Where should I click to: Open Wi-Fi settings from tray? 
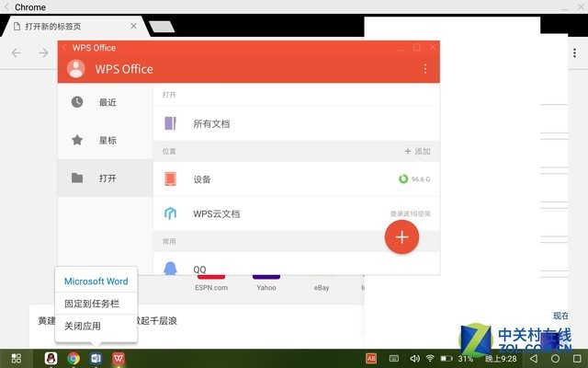point(430,358)
